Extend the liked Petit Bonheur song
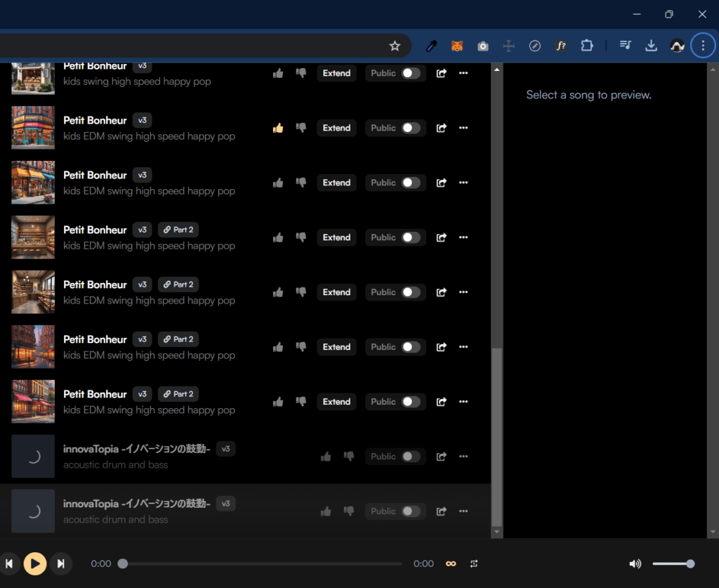The width and height of the screenshot is (719, 588). tap(336, 128)
